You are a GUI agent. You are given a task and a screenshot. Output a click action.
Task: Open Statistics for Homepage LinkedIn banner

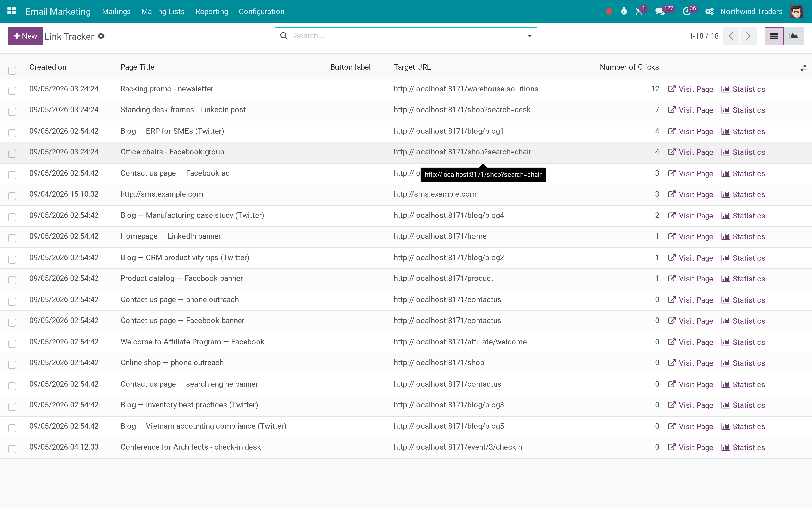point(743,237)
